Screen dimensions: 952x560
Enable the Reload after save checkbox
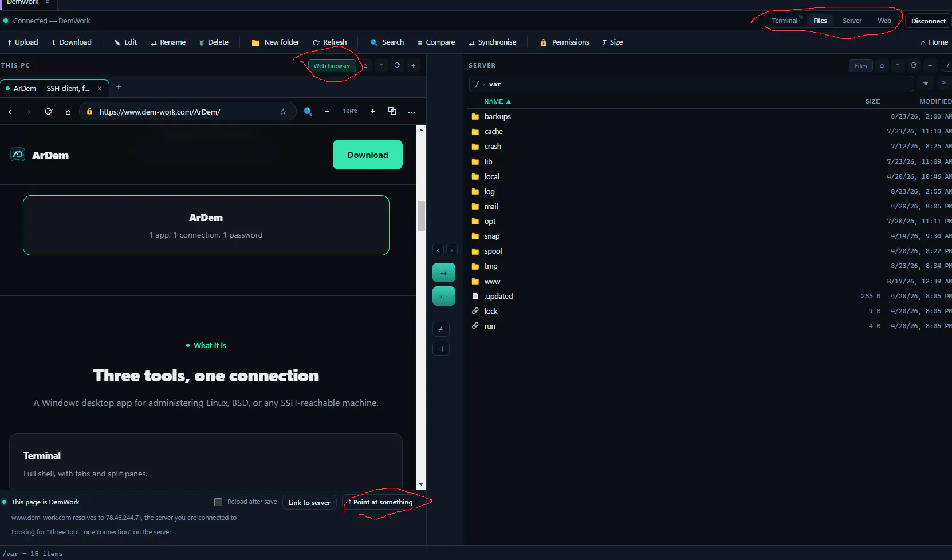click(218, 502)
